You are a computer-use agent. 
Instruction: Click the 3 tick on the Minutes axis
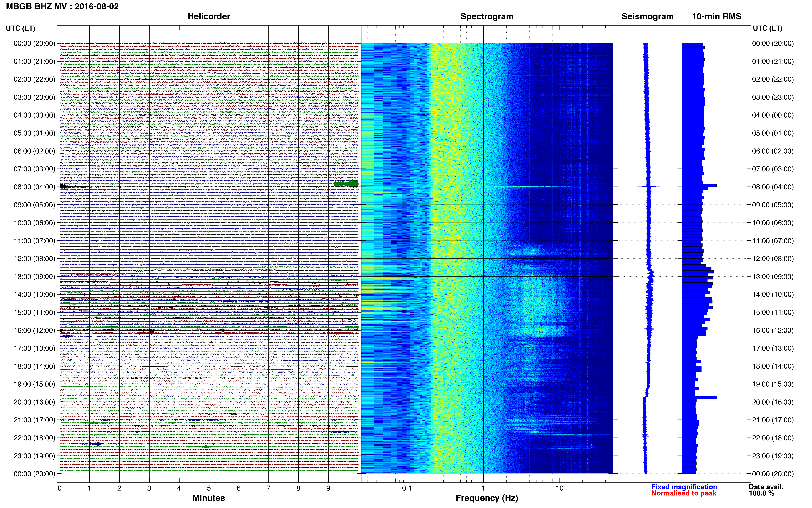pos(149,488)
